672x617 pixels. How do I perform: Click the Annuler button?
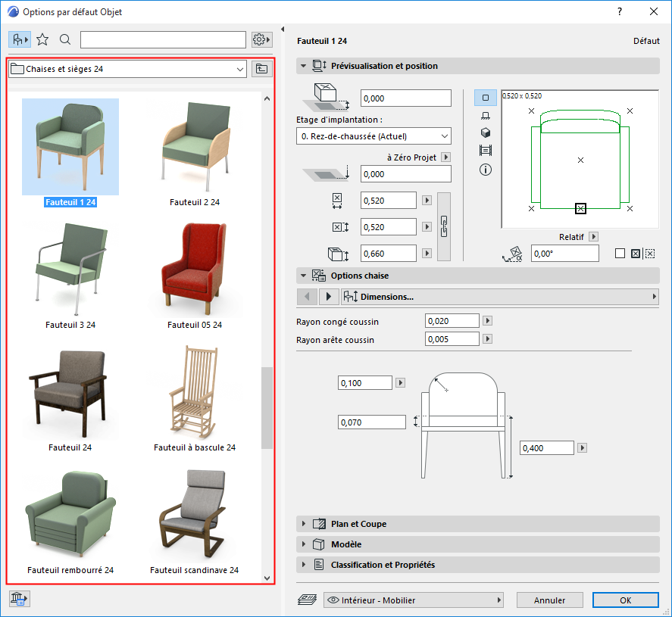550,600
